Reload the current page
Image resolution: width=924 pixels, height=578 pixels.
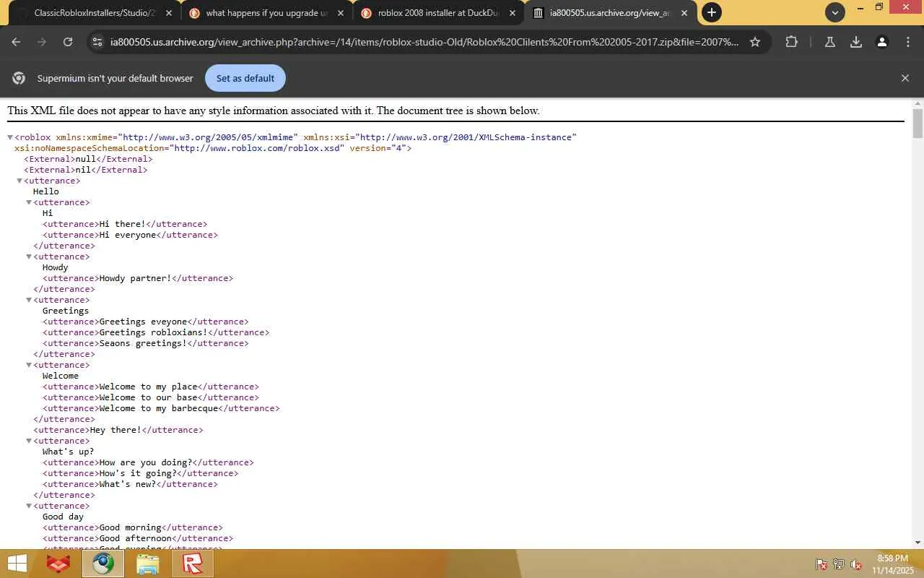click(x=68, y=42)
